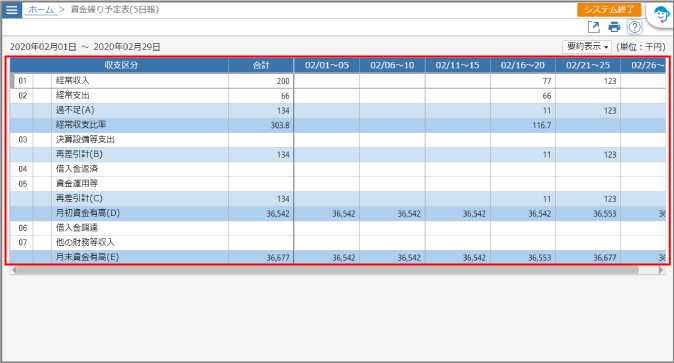
Task: Click the 01 row code cell
Action: pyautogui.click(x=22, y=81)
